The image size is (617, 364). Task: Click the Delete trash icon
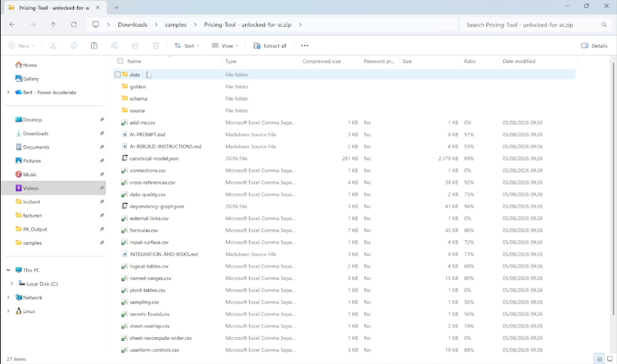[x=156, y=46]
